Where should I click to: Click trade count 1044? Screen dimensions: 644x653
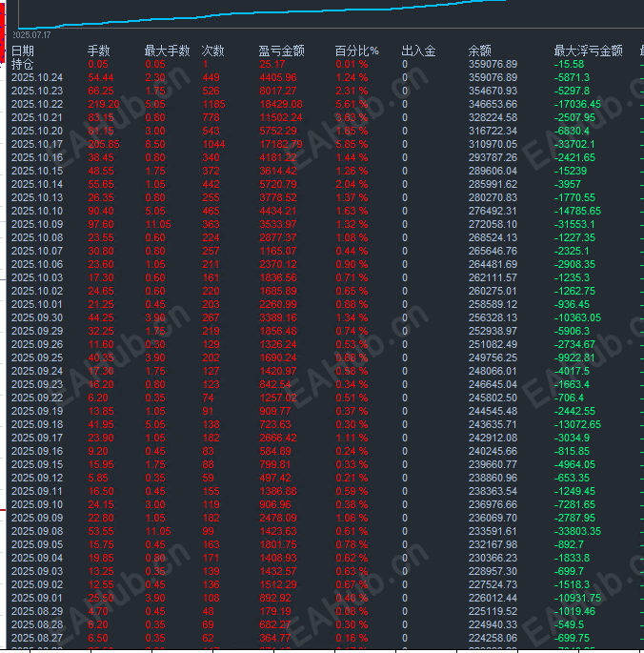tap(213, 145)
